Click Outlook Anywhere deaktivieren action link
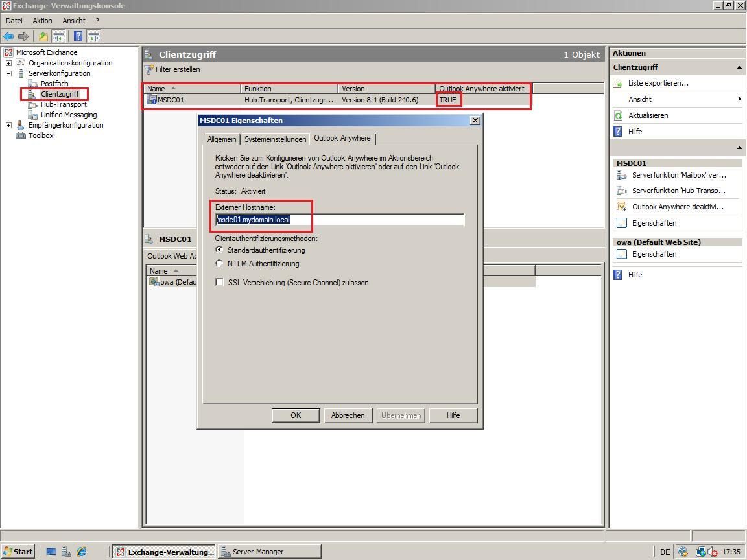 (678, 207)
